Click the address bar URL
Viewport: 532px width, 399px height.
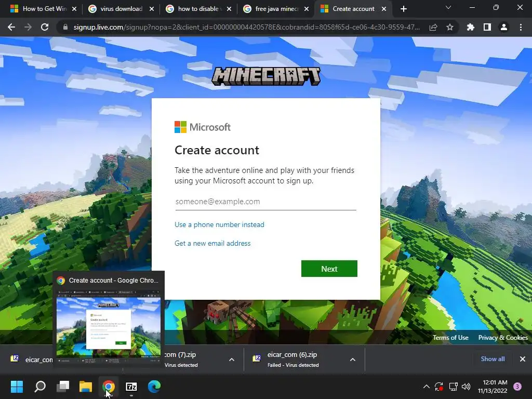(x=246, y=27)
